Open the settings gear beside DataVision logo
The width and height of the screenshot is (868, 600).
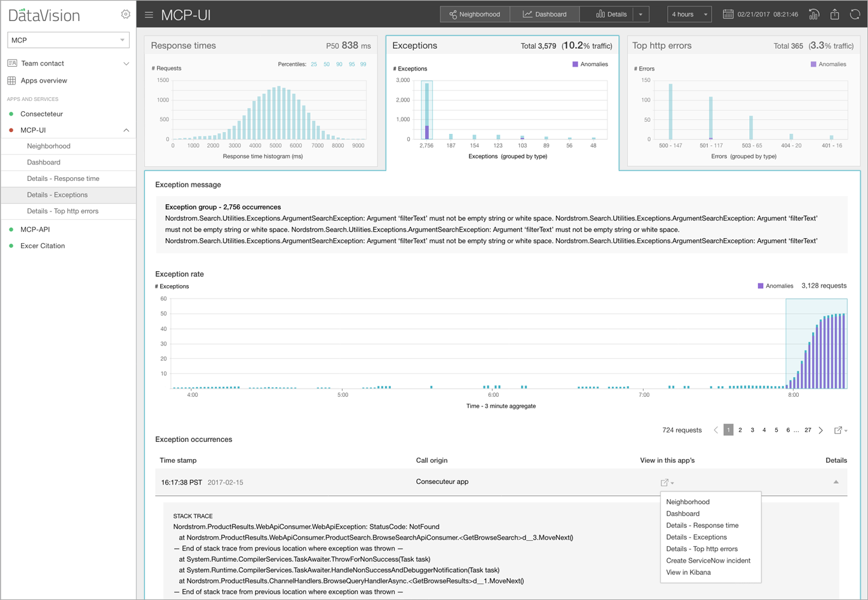click(125, 14)
